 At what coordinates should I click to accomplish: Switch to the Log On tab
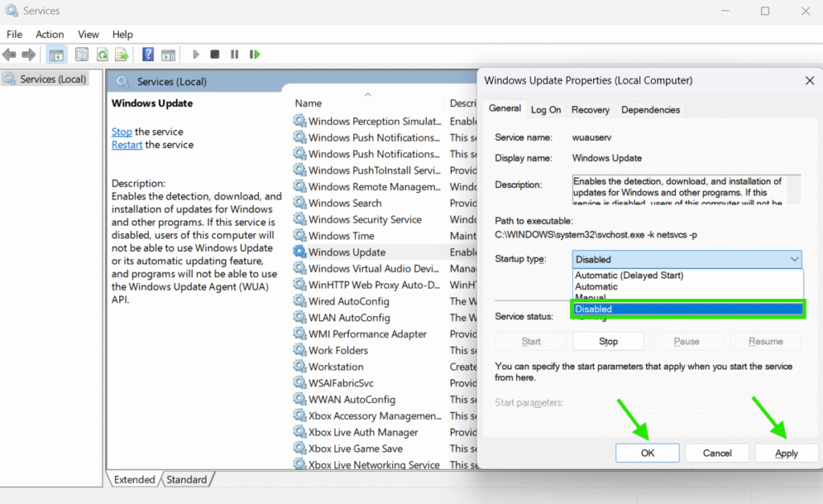click(x=546, y=110)
